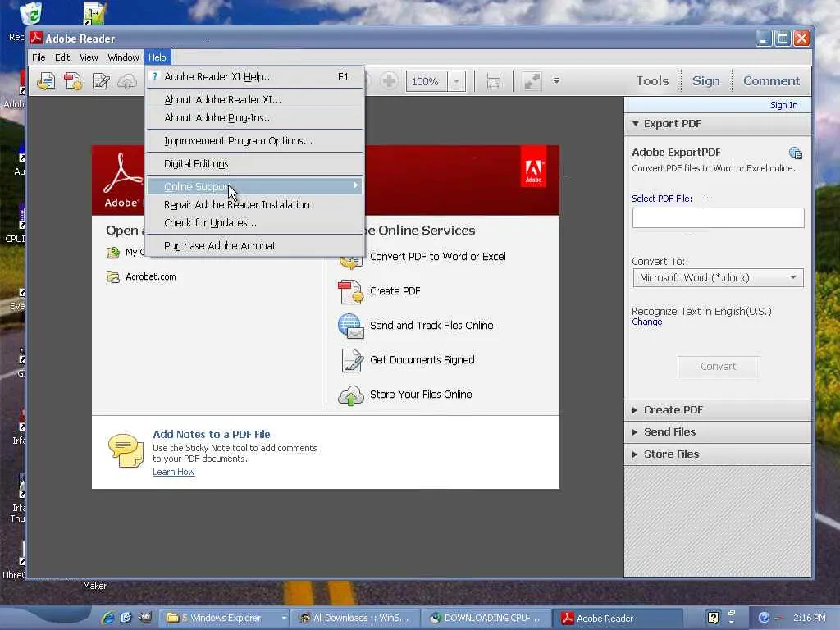Switch to All Downloads WinS taskbar window
The width and height of the screenshot is (840, 630).
[x=354, y=619]
